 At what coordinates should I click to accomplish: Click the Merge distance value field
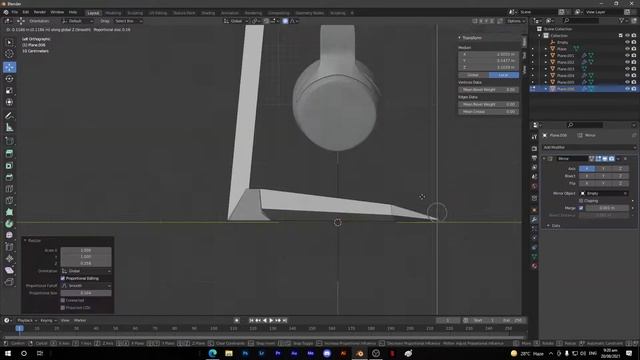tap(607, 208)
